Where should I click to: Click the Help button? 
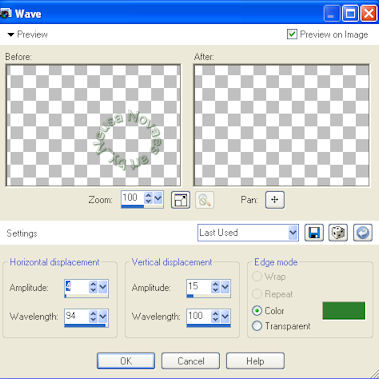click(255, 361)
